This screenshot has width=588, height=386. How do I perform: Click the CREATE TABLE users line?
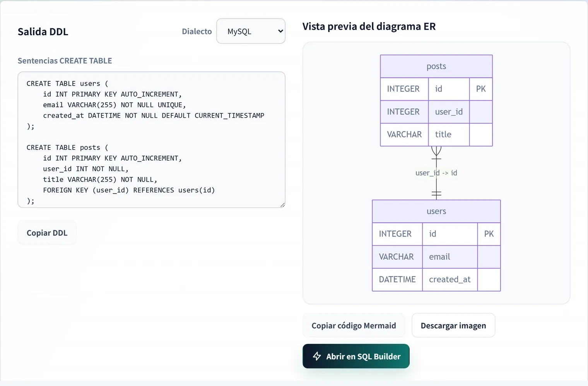67,84
